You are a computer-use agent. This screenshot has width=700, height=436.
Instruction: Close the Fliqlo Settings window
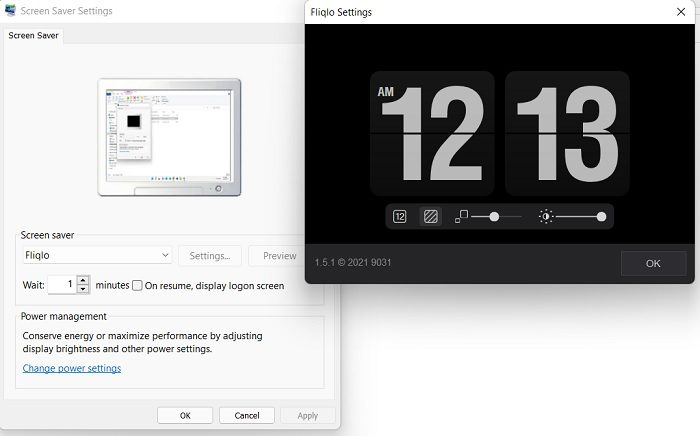(x=681, y=12)
